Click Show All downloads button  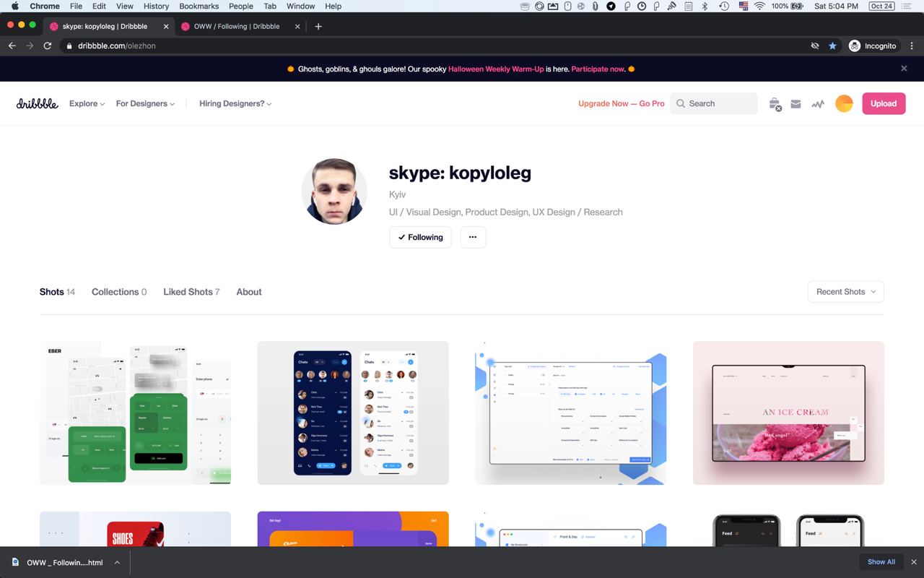pos(881,562)
